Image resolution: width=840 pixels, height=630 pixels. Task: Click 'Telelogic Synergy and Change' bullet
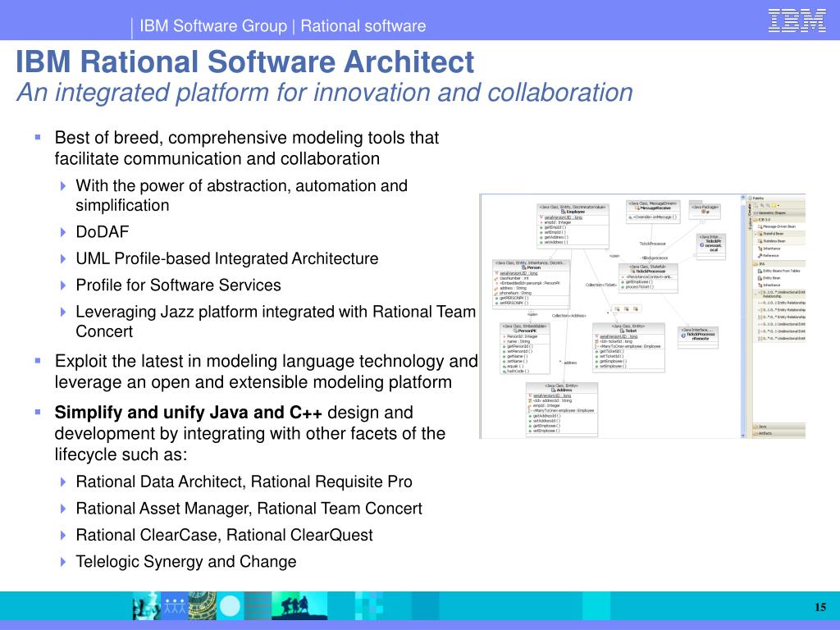click(x=186, y=561)
